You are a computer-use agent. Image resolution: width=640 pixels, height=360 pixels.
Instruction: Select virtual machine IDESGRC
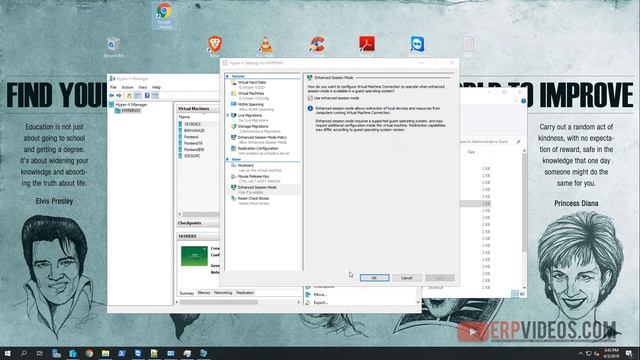(x=192, y=156)
